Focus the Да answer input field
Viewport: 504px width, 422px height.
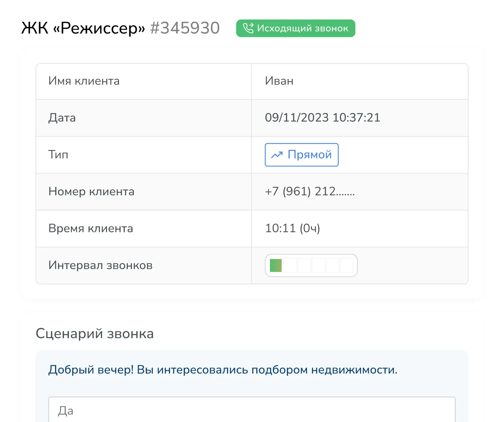(252, 410)
